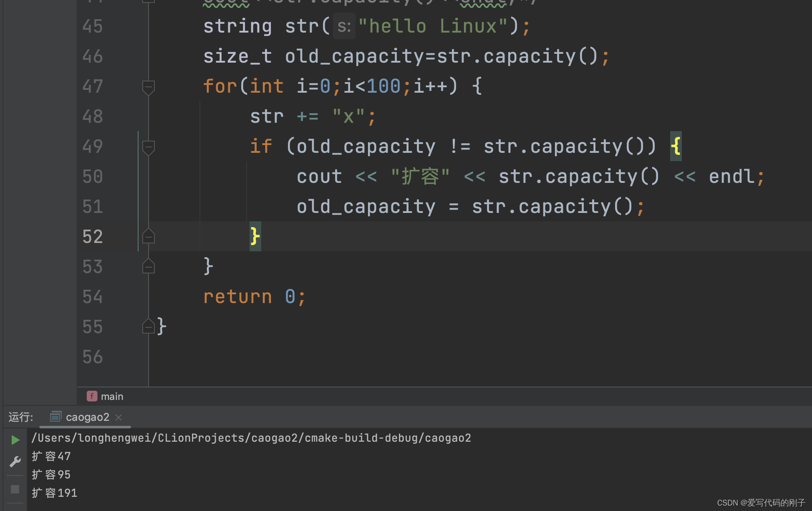Click console output line 扩容95
The width and height of the screenshot is (812, 511).
click(x=51, y=475)
